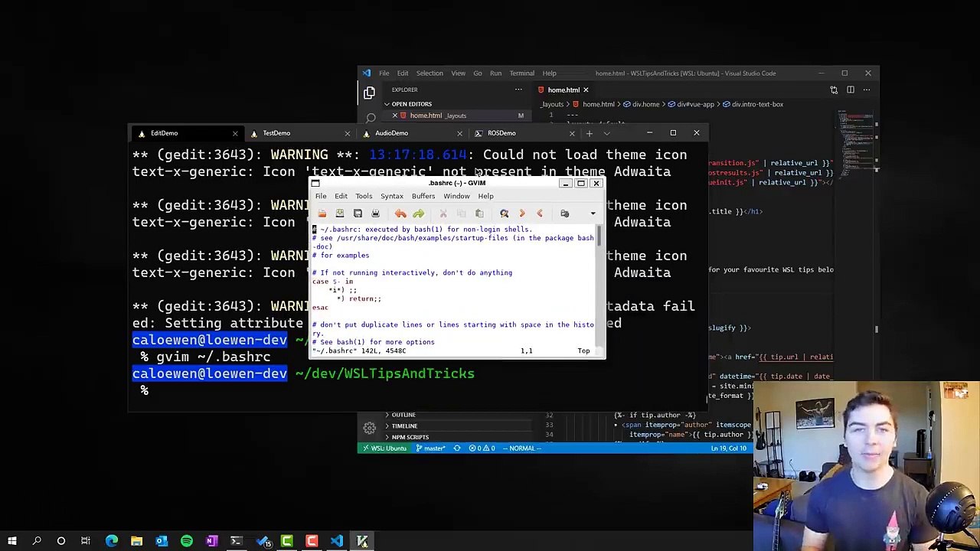Close the TestDemo terminal tab
Image resolution: width=980 pixels, height=551 pixels.
pyautogui.click(x=347, y=133)
